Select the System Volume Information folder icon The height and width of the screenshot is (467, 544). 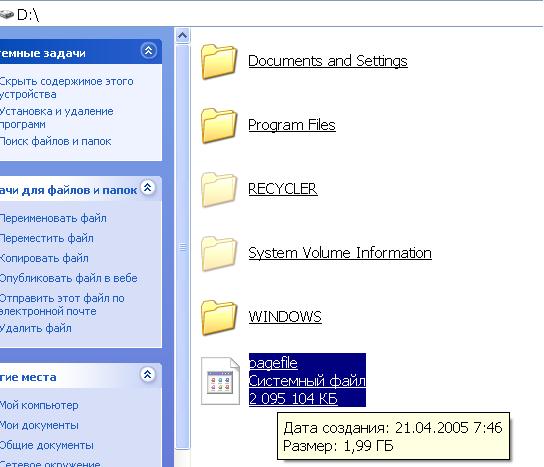tap(219, 254)
